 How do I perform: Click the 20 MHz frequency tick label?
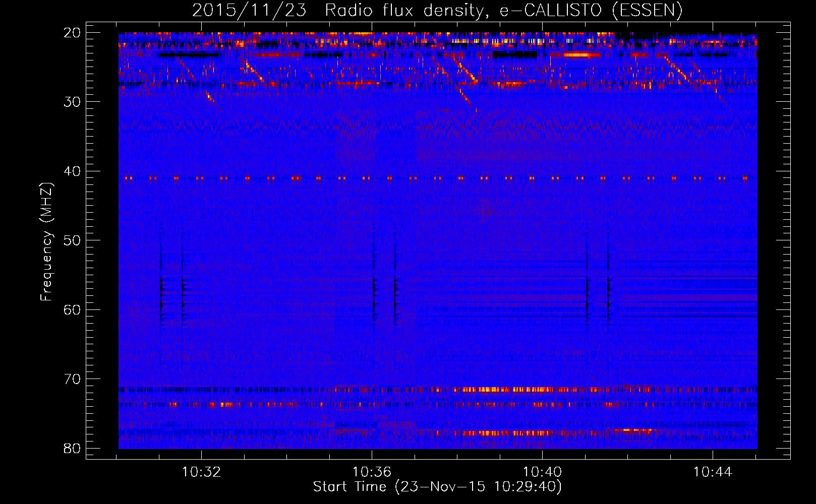pyautogui.click(x=73, y=33)
